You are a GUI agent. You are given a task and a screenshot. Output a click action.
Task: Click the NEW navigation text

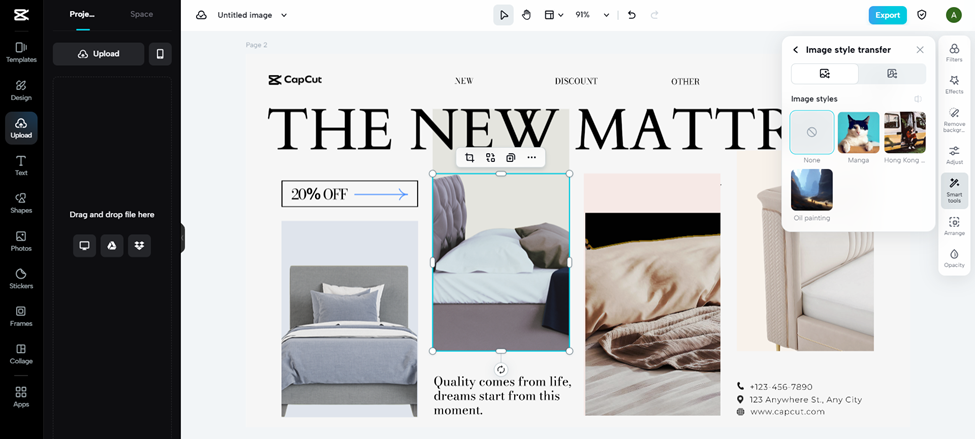pos(464,81)
